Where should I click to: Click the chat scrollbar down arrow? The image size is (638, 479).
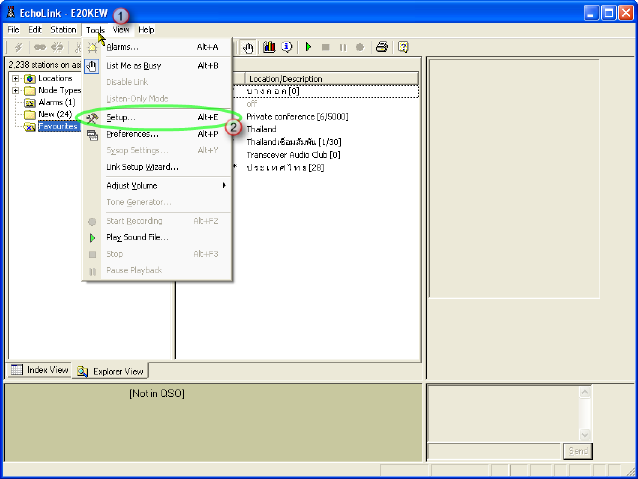pyautogui.click(x=585, y=435)
